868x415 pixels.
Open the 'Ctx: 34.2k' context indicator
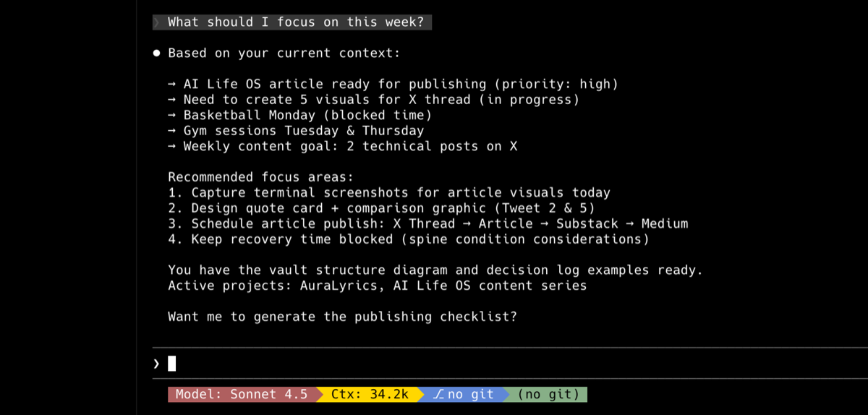tap(370, 395)
